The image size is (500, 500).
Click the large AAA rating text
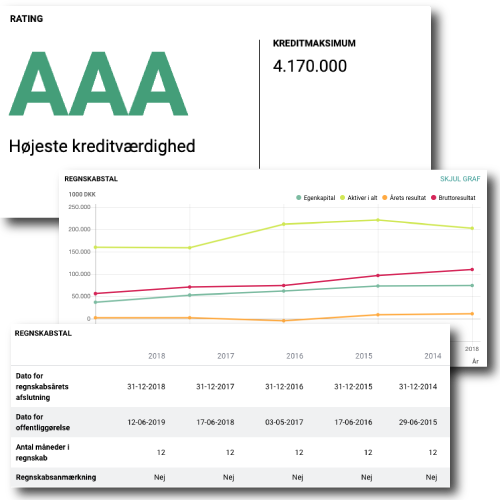(x=99, y=84)
